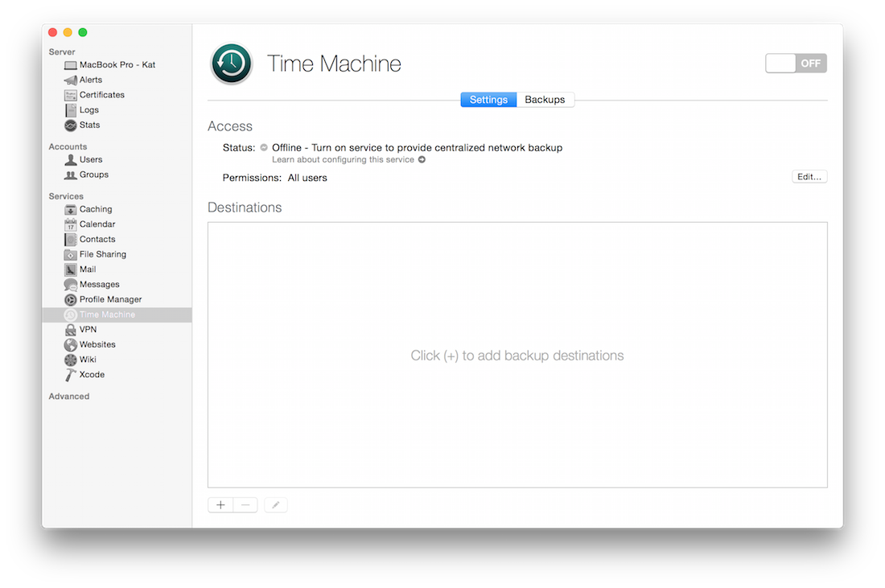Click the remove destination minus button
This screenshot has width=885, height=588.
pyautogui.click(x=245, y=505)
